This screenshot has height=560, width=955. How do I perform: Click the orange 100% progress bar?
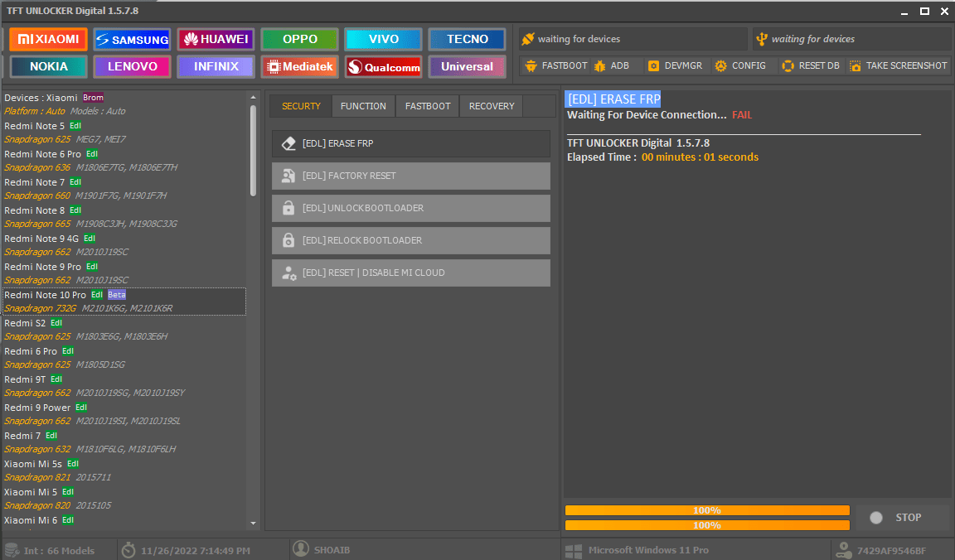pos(707,509)
